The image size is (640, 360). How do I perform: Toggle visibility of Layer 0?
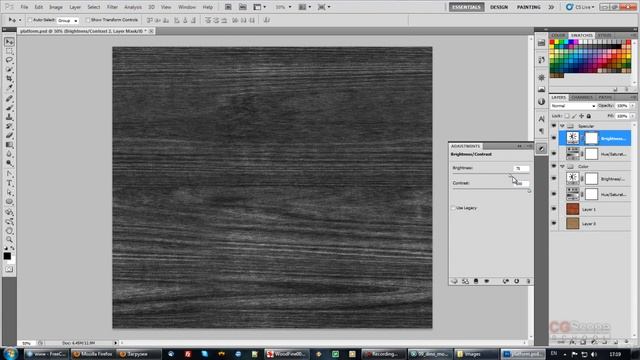click(554, 224)
